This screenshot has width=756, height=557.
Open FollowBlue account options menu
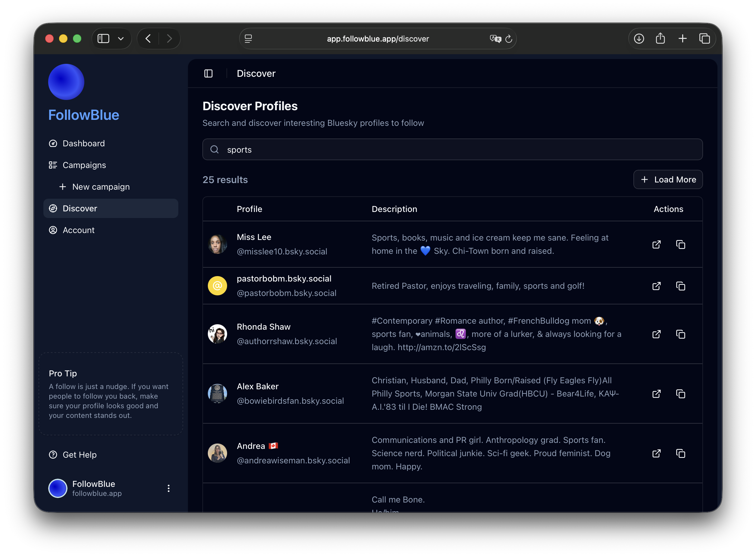[x=168, y=488]
